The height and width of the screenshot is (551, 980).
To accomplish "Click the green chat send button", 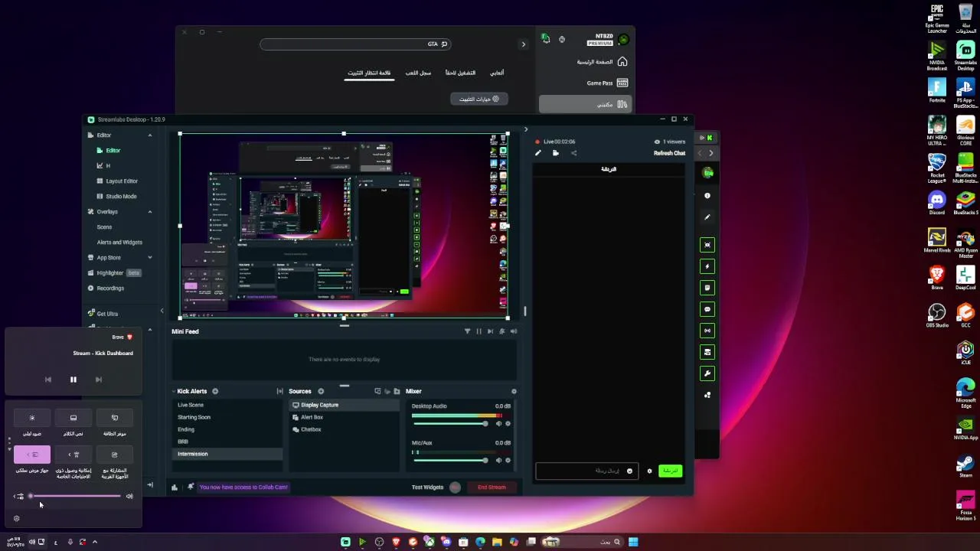I will click(x=670, y=471).
